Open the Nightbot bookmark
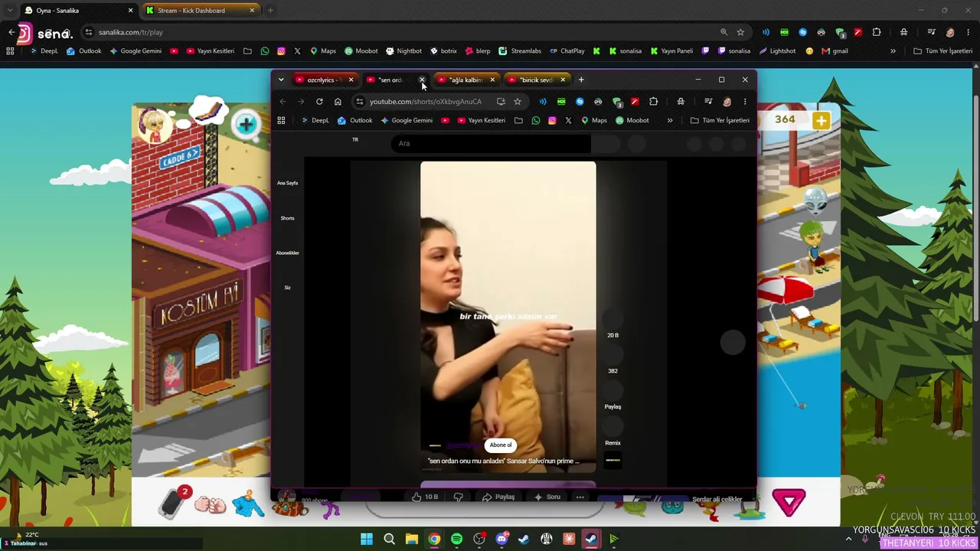980x551 pixels. pos(404,51)
